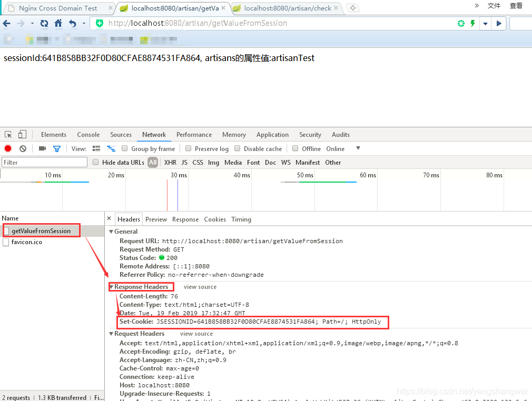The width and height of the screenshot is (532, 401).
Task: Toggle the device toolbar icon
Action: [x=22, y=135]
